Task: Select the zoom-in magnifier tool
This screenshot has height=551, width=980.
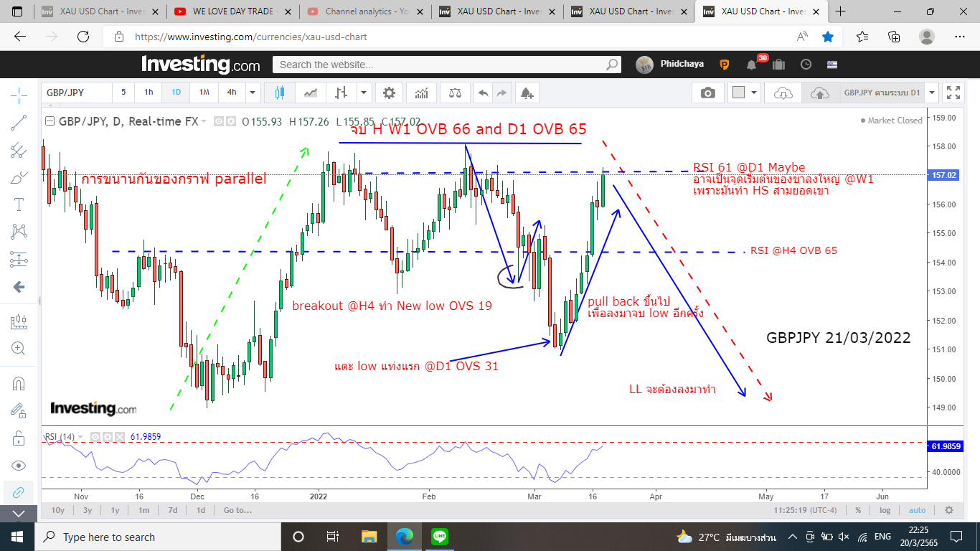Action: 19,348
